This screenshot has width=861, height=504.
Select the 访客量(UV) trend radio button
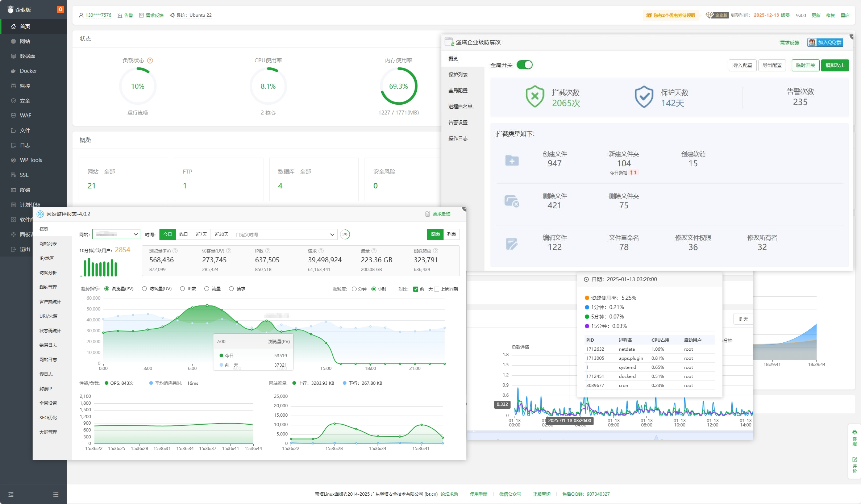[x=145, y=289]
